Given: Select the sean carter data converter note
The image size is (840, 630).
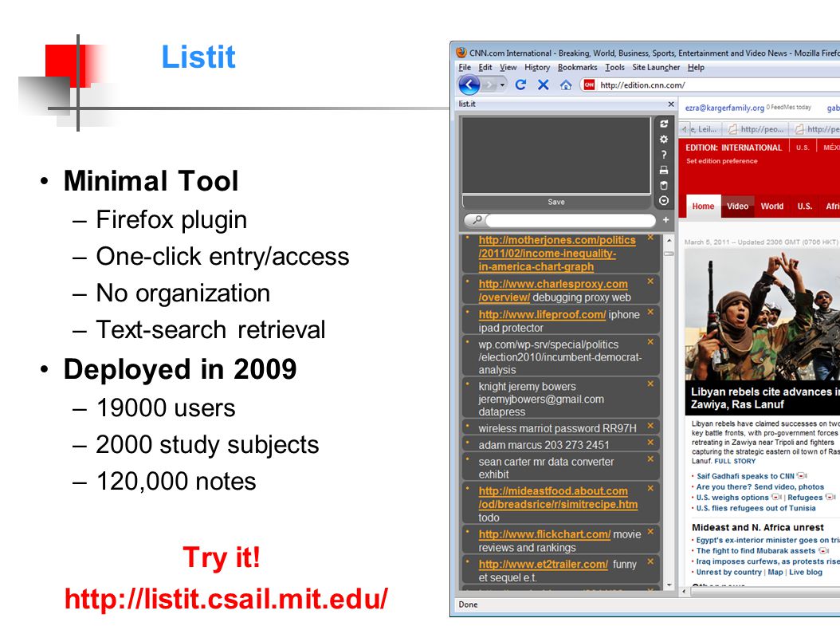Looking at the screenshot, I should 546,468.
